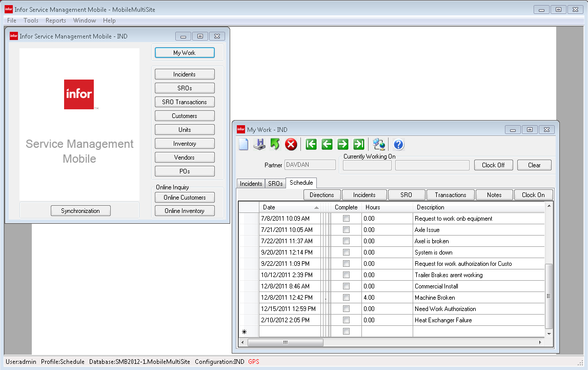Viewport: 588px width, 370px height.
Task: Cancel changes using the red X icon
Action: (x=291, y=144)
